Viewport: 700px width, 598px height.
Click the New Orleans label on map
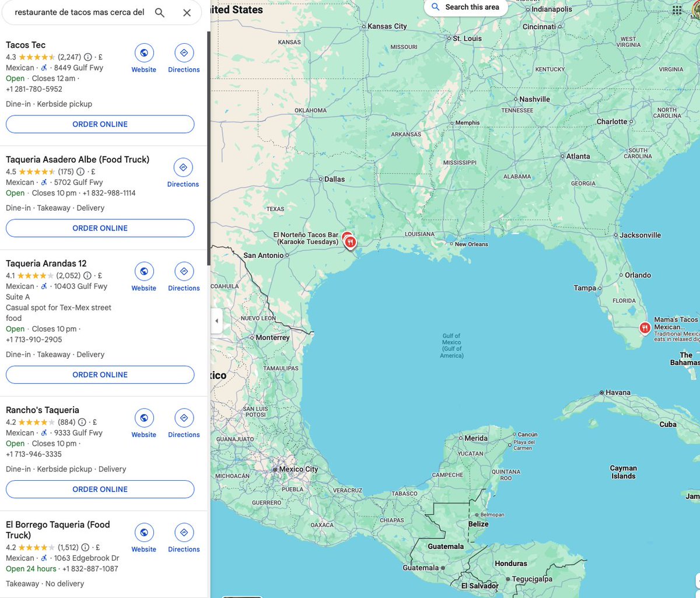click(x=471, y=244)
